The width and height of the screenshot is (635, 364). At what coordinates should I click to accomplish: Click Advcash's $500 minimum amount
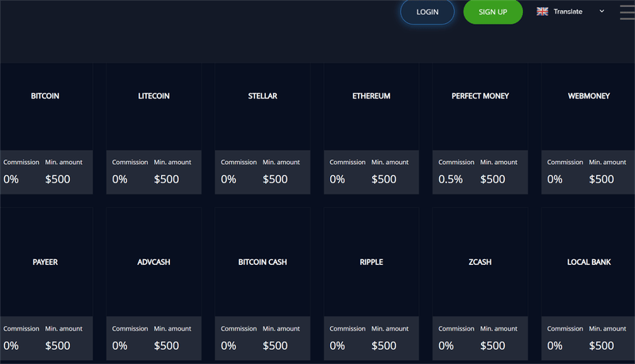[x=167, y=346]
